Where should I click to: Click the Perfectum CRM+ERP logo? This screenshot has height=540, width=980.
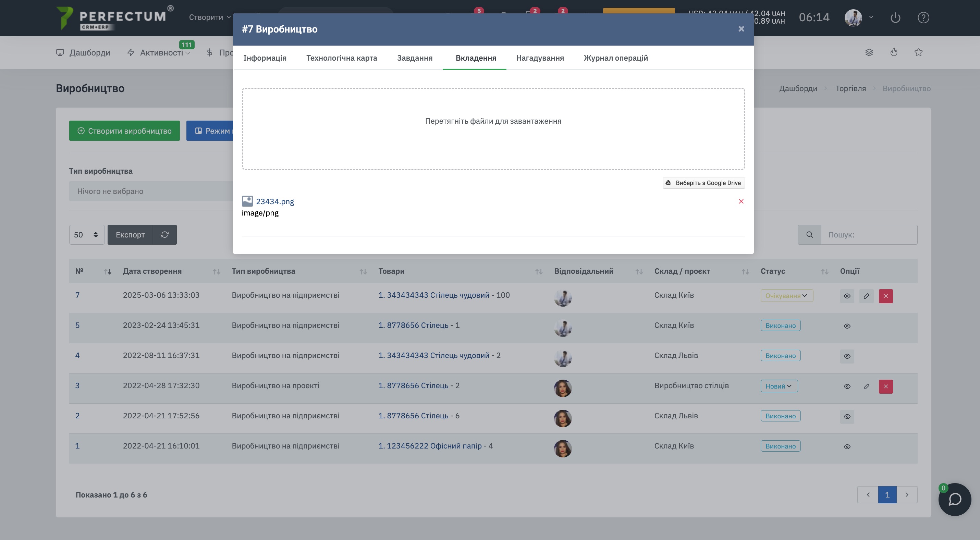(x=114, y=17)
